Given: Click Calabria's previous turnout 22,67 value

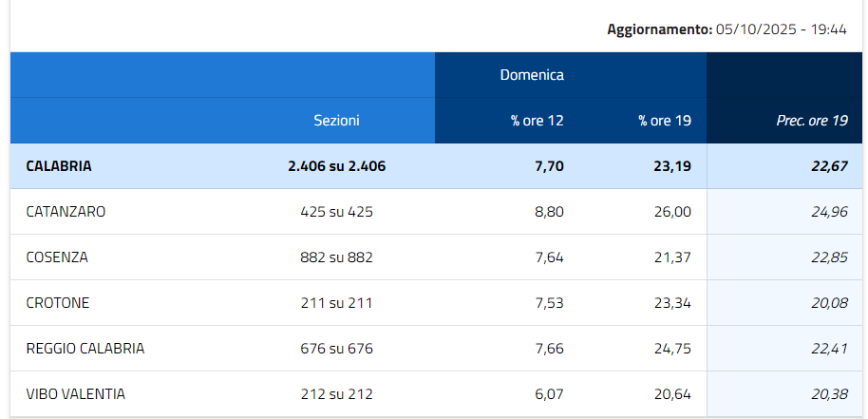Looking at the screenshot, I should 829,166.
